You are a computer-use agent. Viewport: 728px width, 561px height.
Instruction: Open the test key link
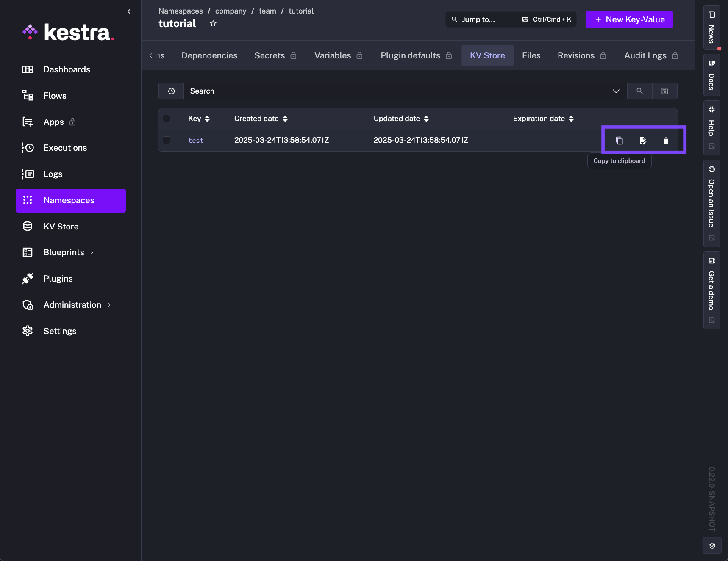coord(196,141)
